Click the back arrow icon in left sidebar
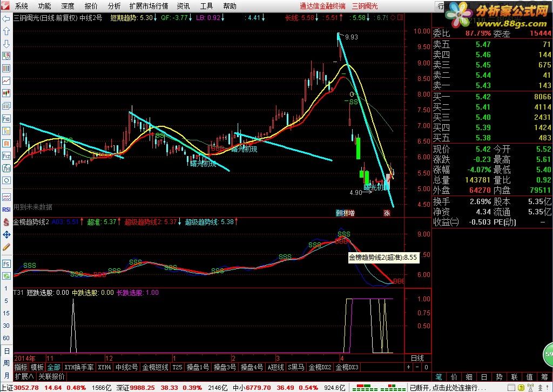 6,19
